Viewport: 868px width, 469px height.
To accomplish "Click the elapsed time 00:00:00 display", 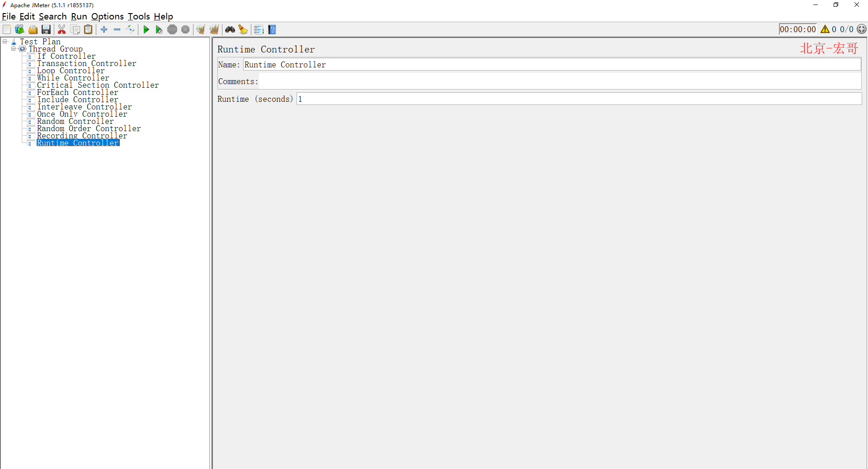I will point(798,29).
